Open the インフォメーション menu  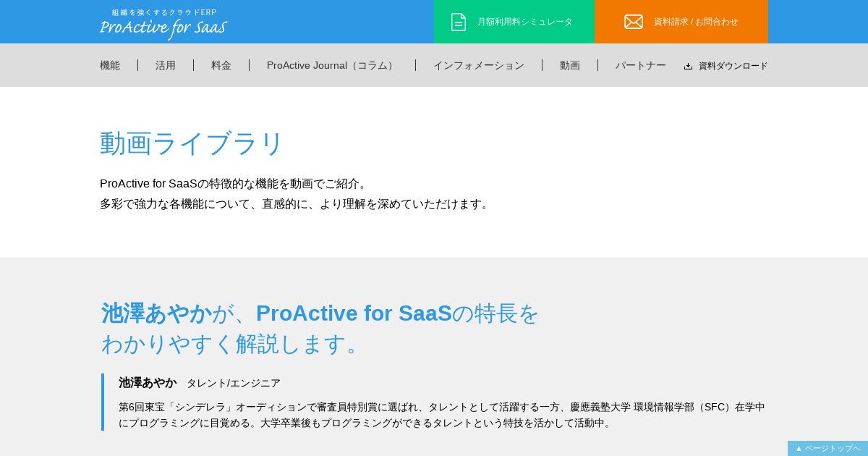(479, 65)
